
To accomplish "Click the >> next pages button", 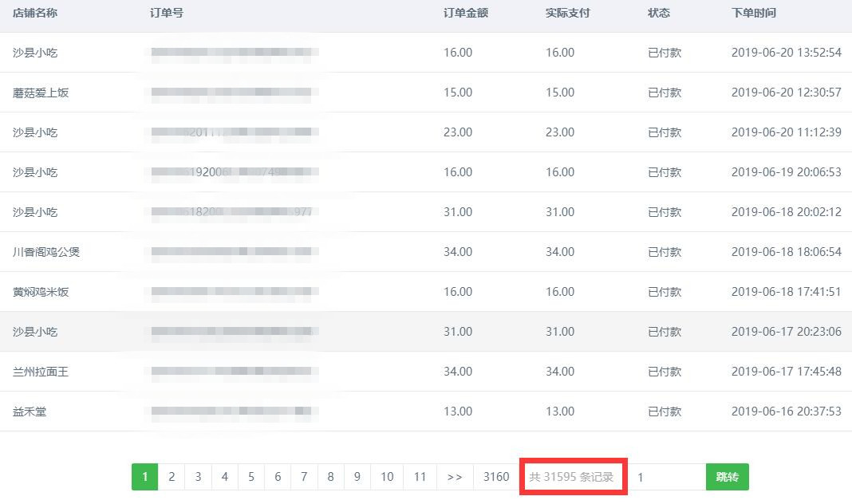I will pos(455,477).
